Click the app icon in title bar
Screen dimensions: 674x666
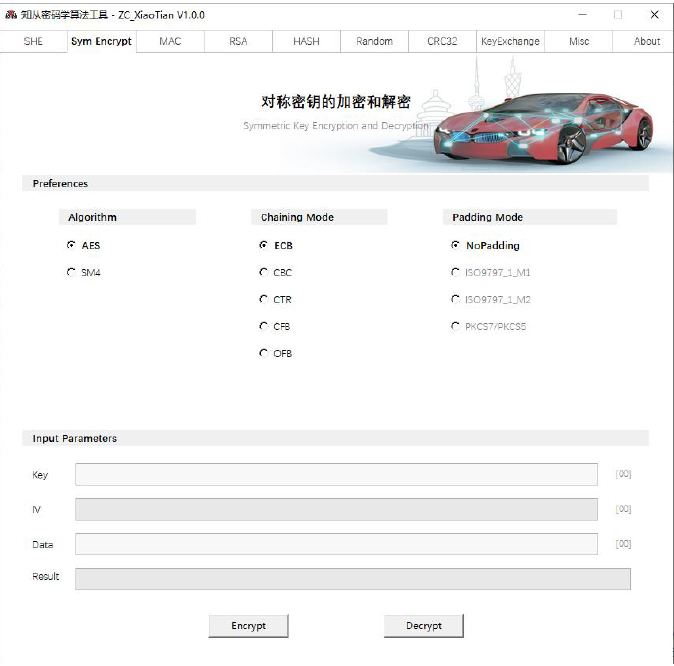tap(11, 15)
